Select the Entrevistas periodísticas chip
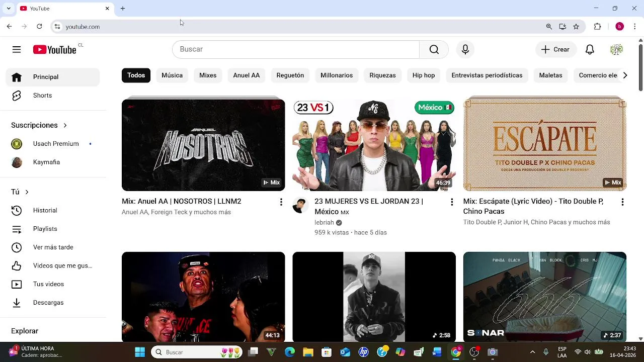 click(487, 75)
